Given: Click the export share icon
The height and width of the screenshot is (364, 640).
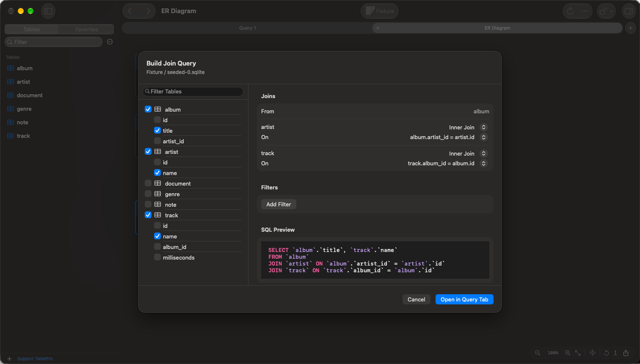Looking at the screenshot, I should point(626,353).
